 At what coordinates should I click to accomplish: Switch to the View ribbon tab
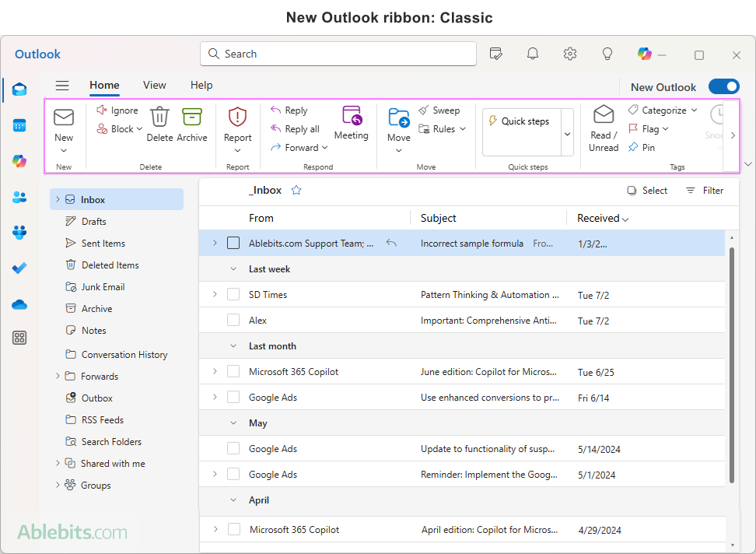(154, 86)
